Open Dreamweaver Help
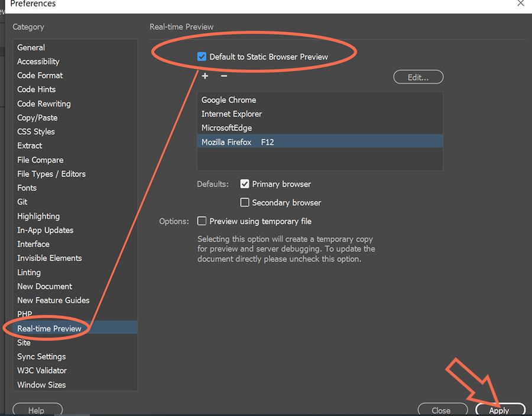 [x=37, y=409]
